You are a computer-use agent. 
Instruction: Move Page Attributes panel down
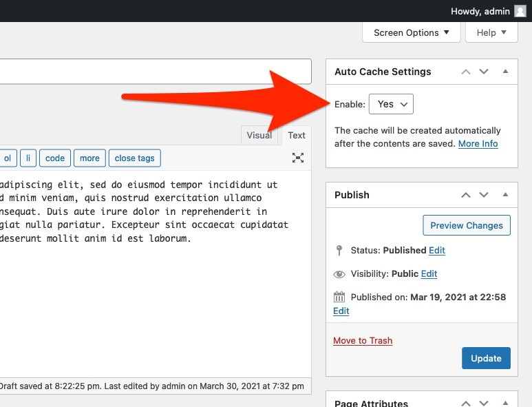(x=484, y=403)
